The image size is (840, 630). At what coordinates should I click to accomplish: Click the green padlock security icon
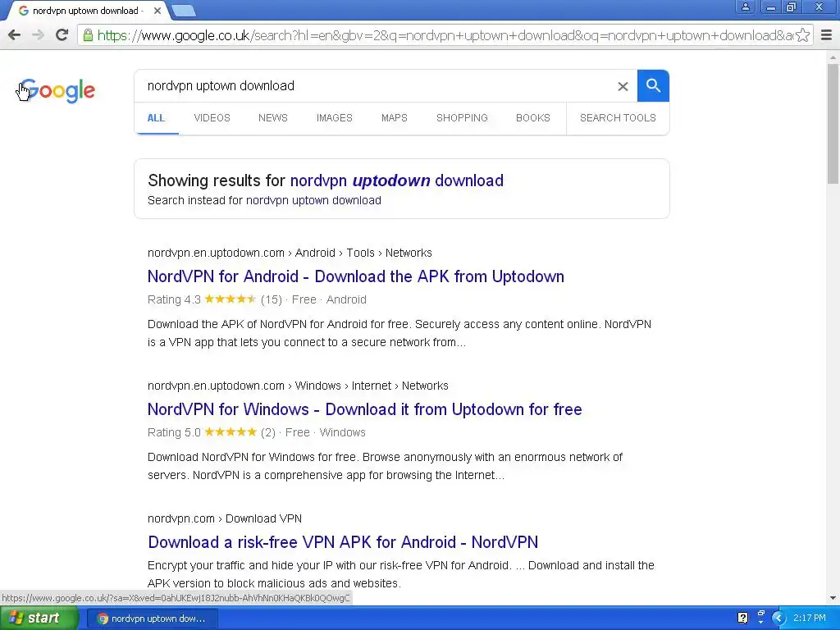(x=88, y=35)
